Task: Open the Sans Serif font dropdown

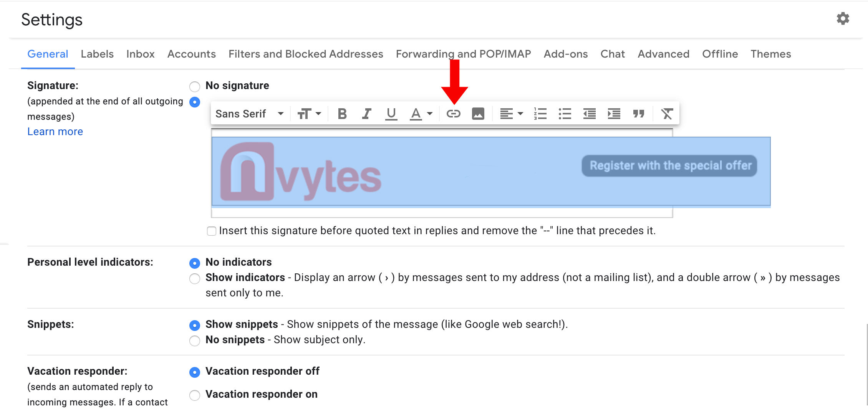Action: coord(250,114)
